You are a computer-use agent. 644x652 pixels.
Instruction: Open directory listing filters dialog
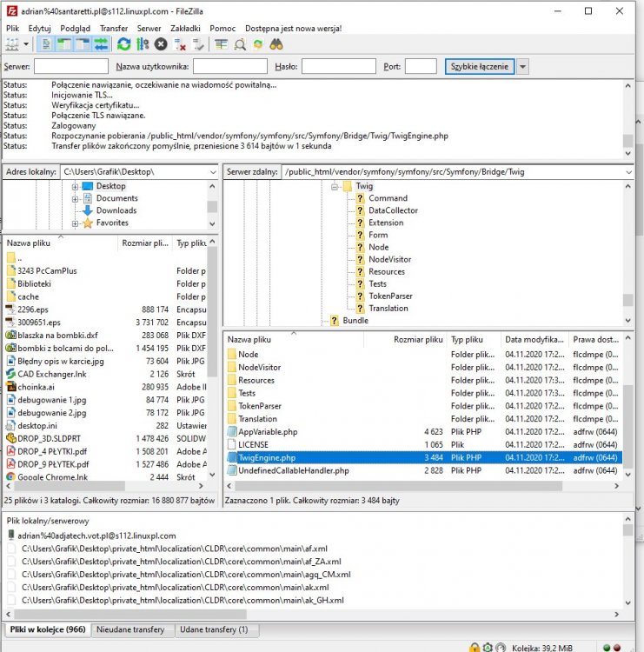pos(221,44)
